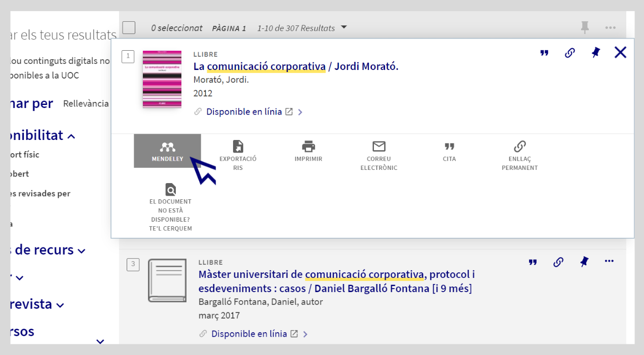
Task: Click the date març 2017
Action: 219,315
